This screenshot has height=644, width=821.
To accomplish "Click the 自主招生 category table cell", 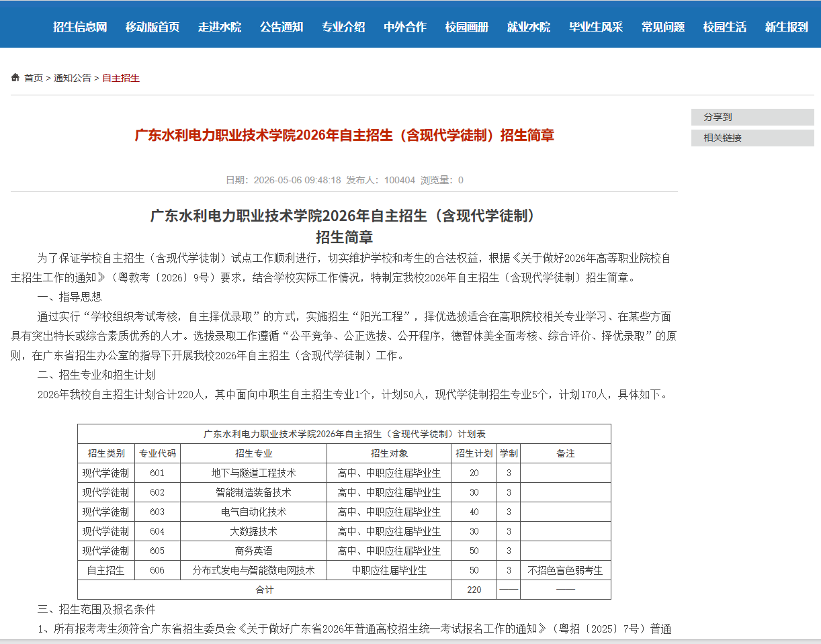I will tap(106, 570).
